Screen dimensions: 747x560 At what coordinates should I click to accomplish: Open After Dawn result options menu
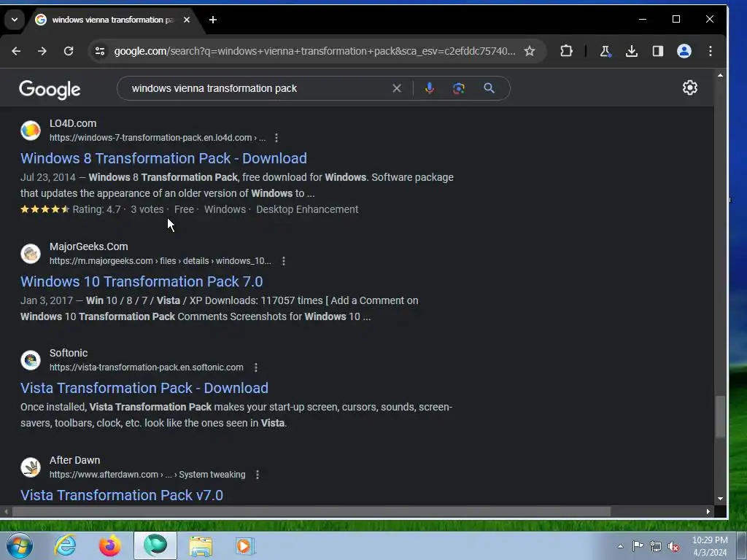[258, 475]
